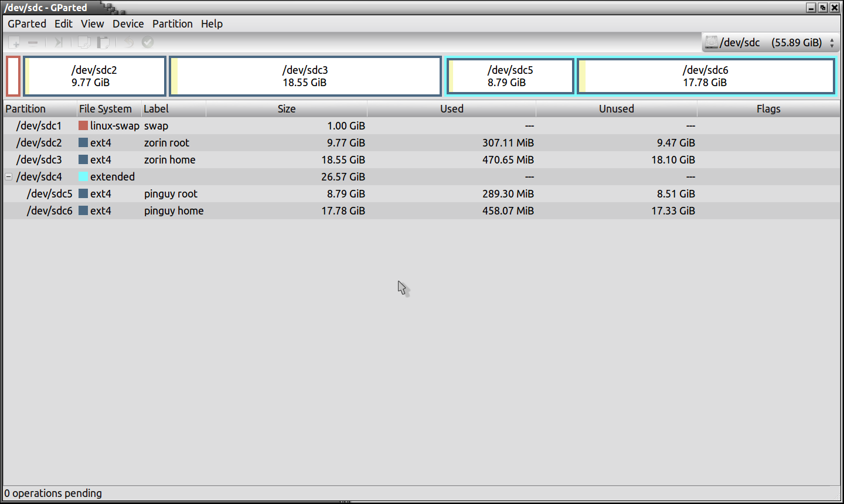Select /dev/sdc3 block in the disk map
The image size is (844, 504).
coord(305,76)
